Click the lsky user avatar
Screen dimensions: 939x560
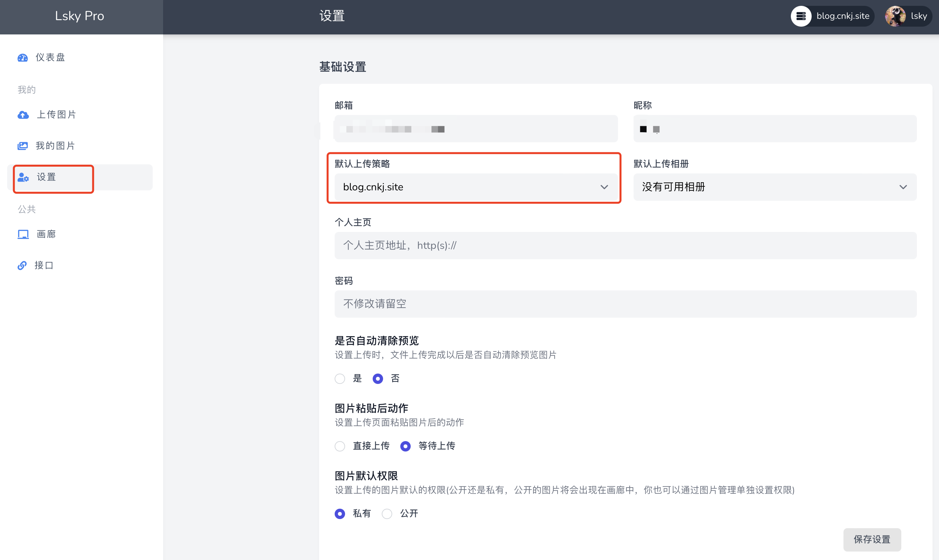click(895, 16)
